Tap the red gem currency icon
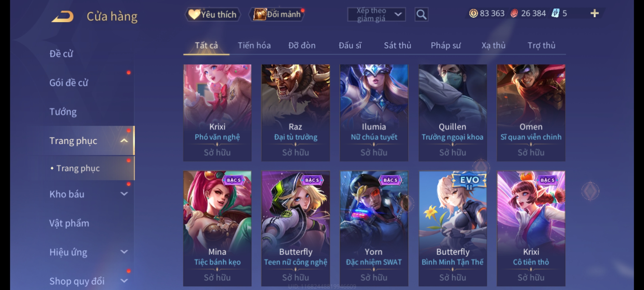Screen dimensions: 644x290 [514, 13]
